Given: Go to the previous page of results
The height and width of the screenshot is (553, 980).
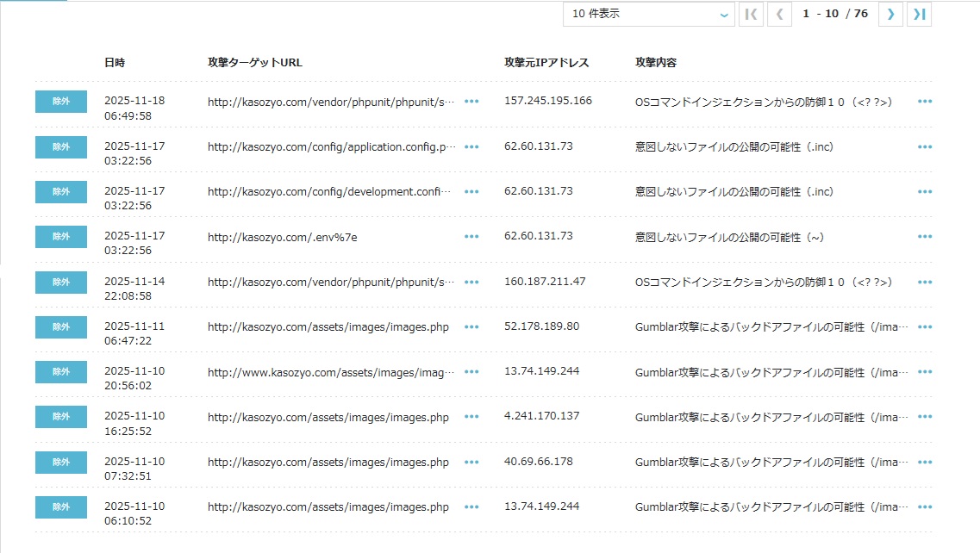Looking at the screenshot, I should [x=779, y=14].
